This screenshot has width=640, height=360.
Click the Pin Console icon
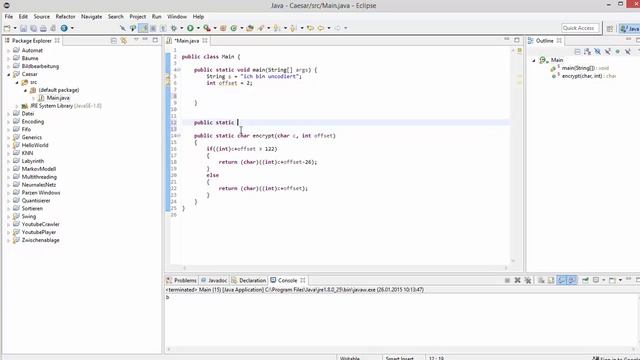[585, 280]
